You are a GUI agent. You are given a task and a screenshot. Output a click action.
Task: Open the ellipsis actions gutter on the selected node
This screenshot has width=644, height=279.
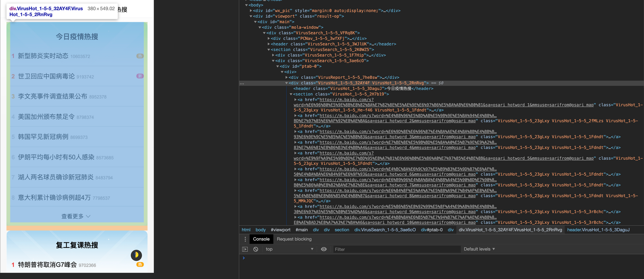pos(242,83)
